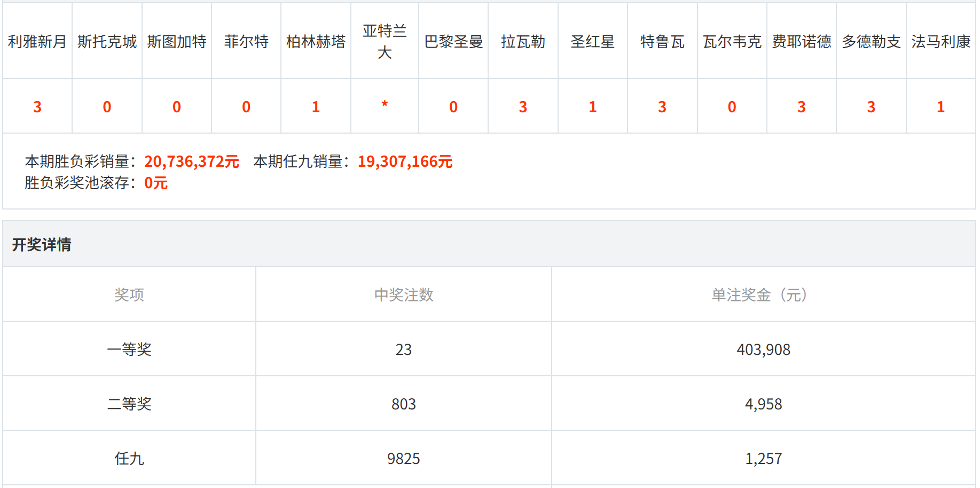Select team name 法马利康
Image resolution: width=980 pixels, height=488 pixels.
click(x=941, y=42)
